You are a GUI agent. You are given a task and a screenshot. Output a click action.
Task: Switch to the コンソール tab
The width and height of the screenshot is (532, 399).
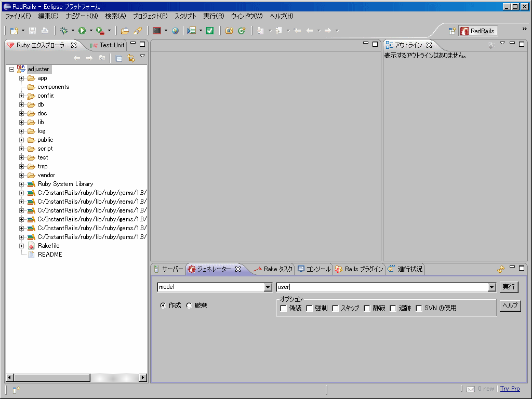[x=314, y=269]
